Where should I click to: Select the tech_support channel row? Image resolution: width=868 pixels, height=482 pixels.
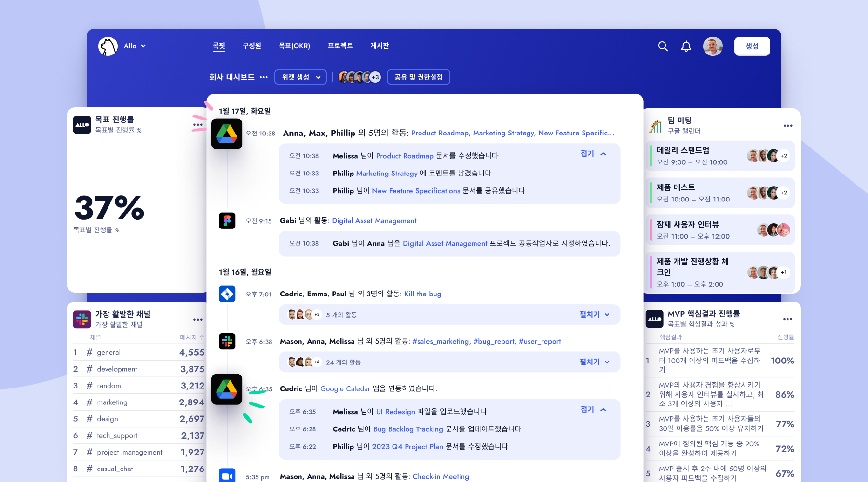(139, 436)
